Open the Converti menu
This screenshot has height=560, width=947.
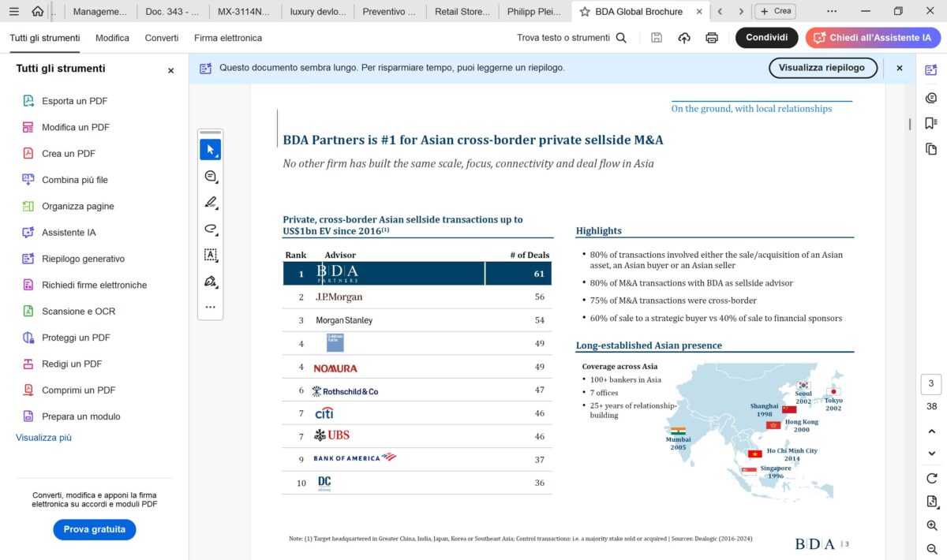162,38
